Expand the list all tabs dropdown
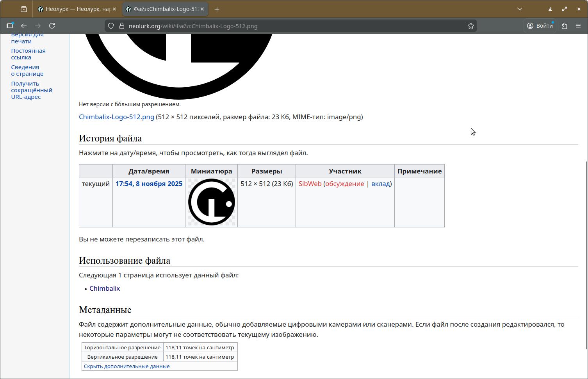The image size is (588, 379). point(520,9)
